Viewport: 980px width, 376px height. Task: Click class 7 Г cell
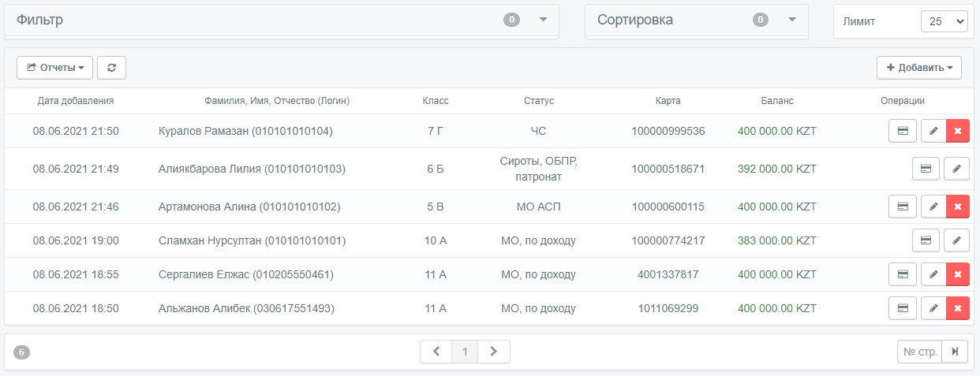click(x=436, y=131)
